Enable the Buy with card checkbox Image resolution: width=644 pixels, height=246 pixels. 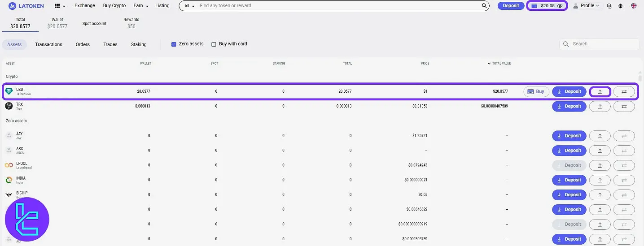pyautogui.click(x=214, y=44)
